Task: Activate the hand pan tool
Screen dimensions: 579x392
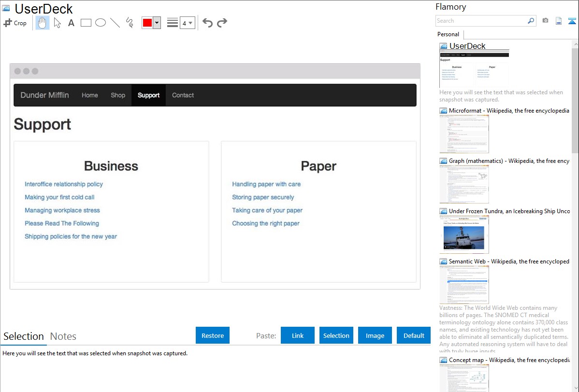Action: (x=43, y=23)
